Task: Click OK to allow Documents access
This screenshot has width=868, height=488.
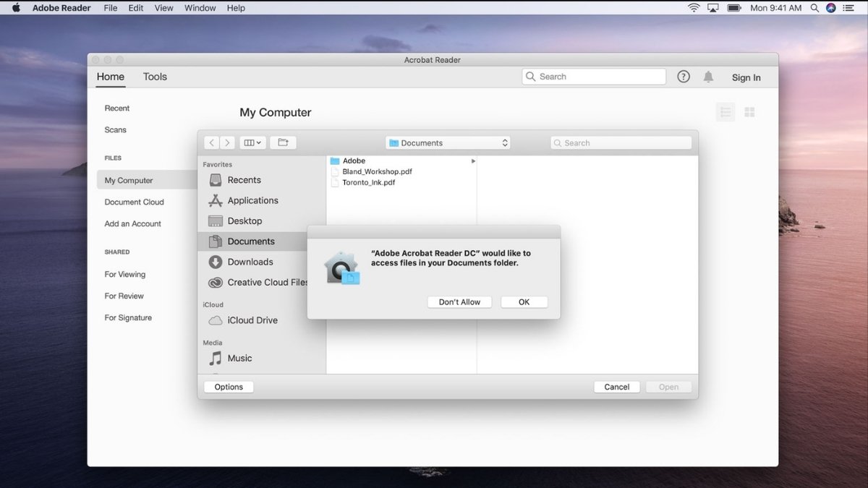Action: tap(524, 302)
